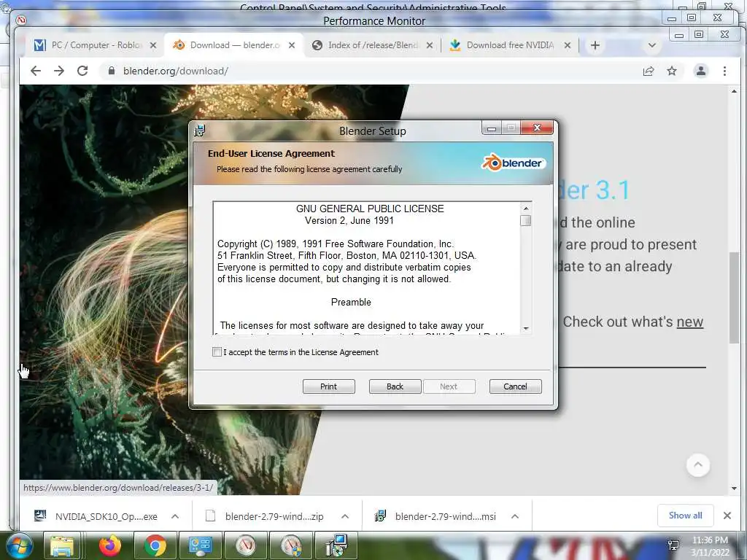Click the blender zip file icon in downloads bar
This screenshot has width=747, height=560.
(x=210, y=516)
